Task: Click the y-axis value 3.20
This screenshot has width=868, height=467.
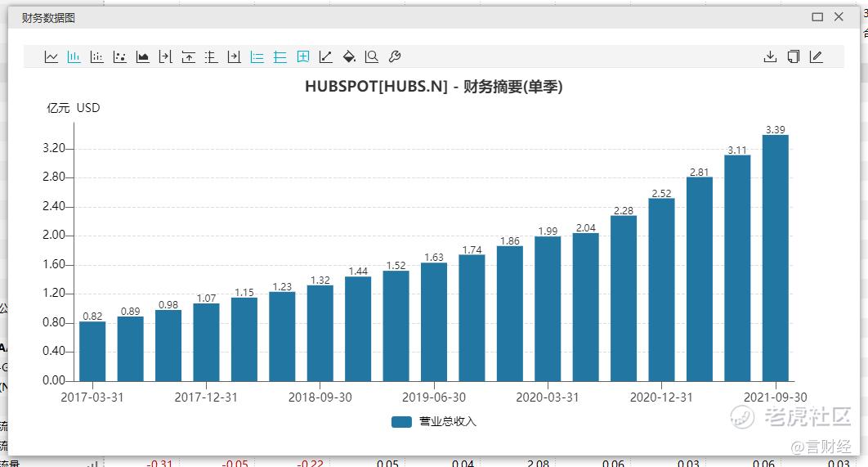Action: (54, 149)
